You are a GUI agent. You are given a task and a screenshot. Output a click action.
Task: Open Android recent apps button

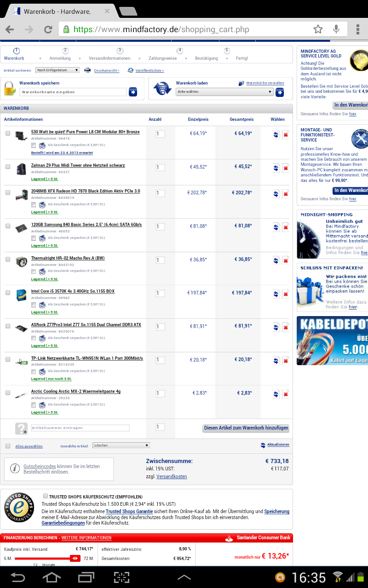pyautogui.click(x=86, y=577)
